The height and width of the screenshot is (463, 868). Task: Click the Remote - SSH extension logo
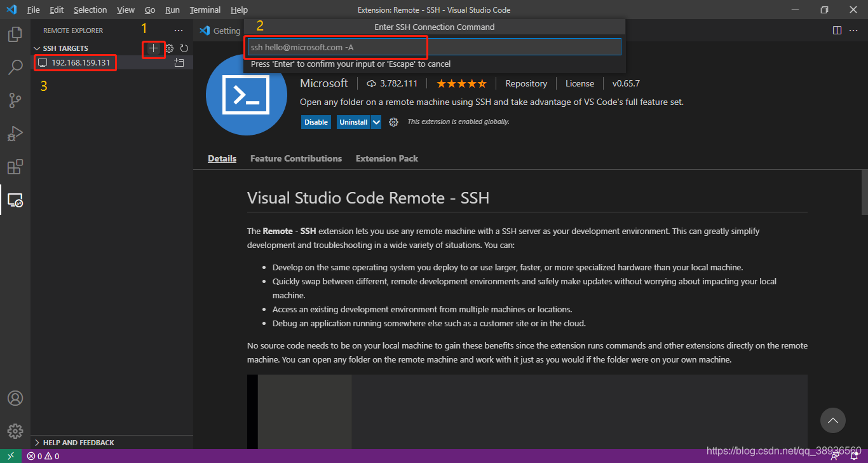tap(248, 94)
